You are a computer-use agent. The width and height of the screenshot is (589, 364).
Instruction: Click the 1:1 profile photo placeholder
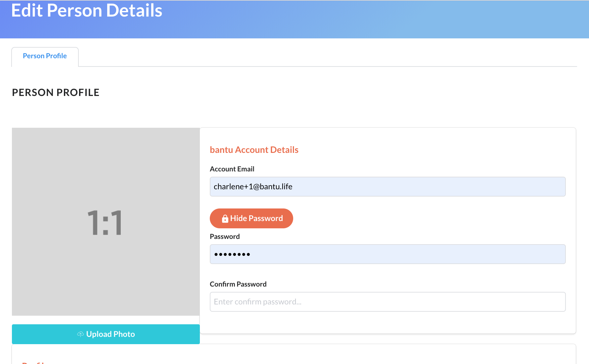pyautogui.click(x=106, y=222)
